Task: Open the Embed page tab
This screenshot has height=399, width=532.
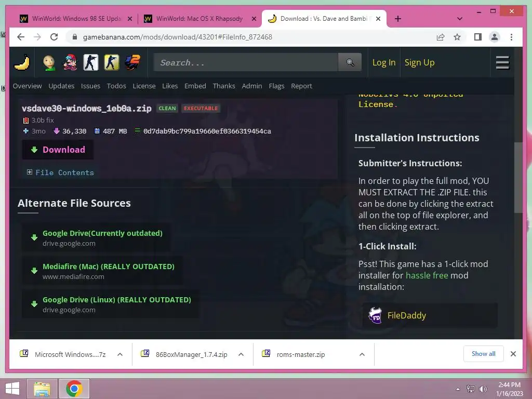Action: [195, 86]
